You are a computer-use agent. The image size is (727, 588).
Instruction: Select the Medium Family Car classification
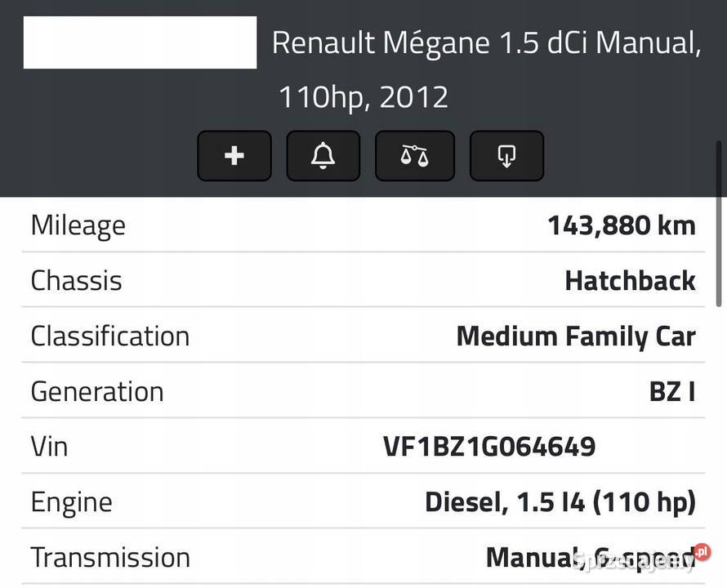[x=576, y=336]
